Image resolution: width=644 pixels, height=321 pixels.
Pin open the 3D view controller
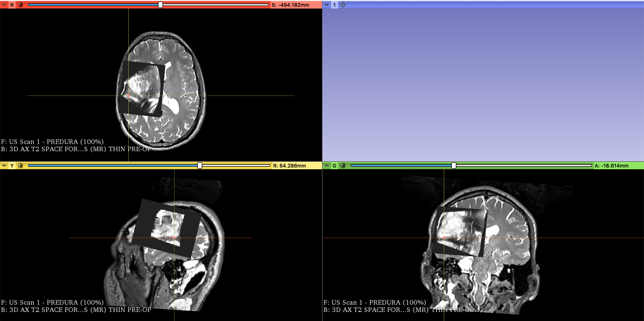327,5
